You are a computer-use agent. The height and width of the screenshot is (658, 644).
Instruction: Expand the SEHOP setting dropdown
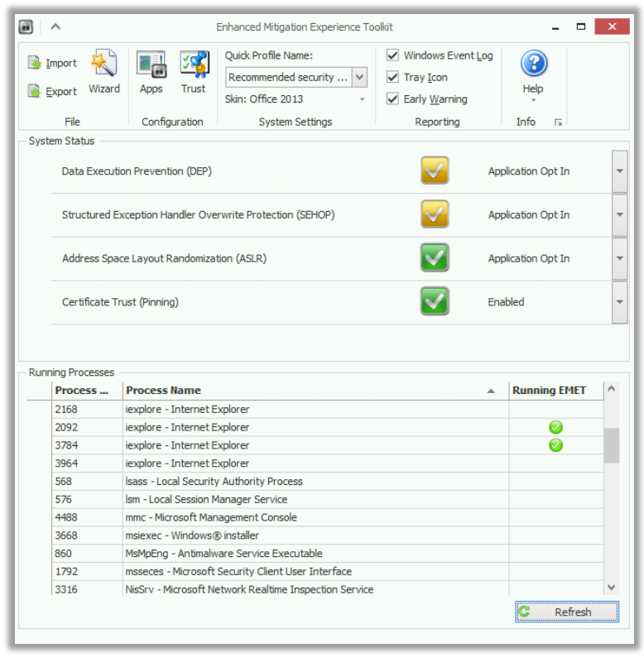point(620,215)
